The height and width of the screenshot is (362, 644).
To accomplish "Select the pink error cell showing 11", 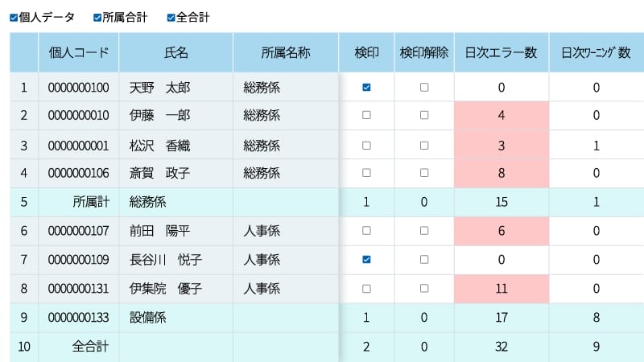I will 501,289.
